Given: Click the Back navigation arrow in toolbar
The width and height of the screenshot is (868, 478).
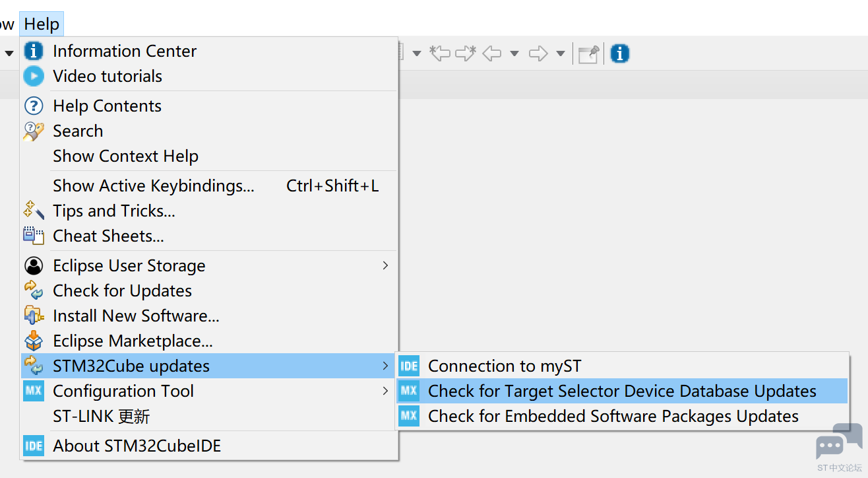Looking at the screenshot, I should coord(492,53).
